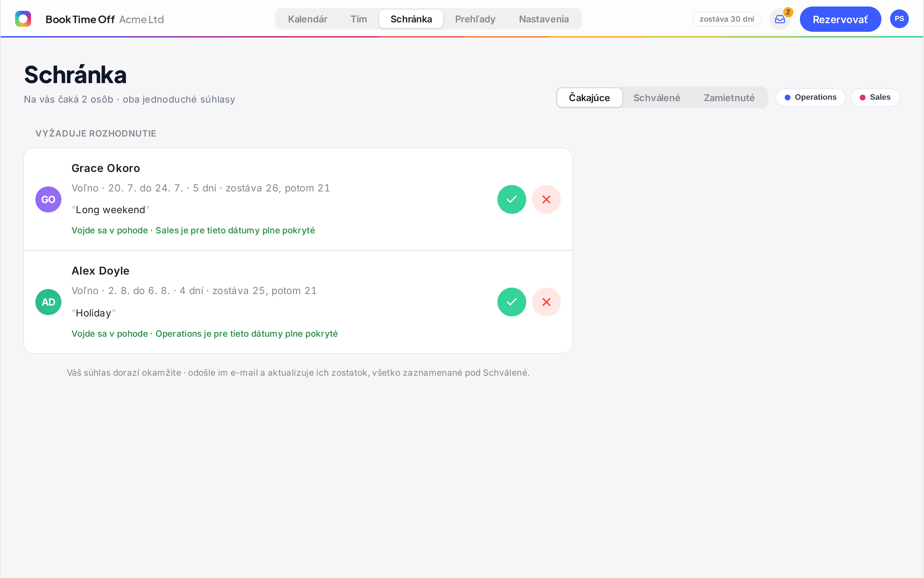Image resolution: width=924 pixels, height=578 pixels.
Task: Go to the Kalendár tab
Action: click(x=308, y=19)
